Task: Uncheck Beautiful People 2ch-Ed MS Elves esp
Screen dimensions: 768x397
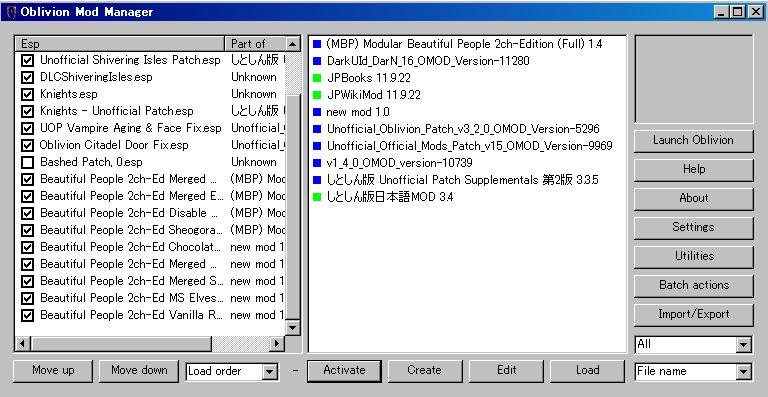Action: coord(27,298)
